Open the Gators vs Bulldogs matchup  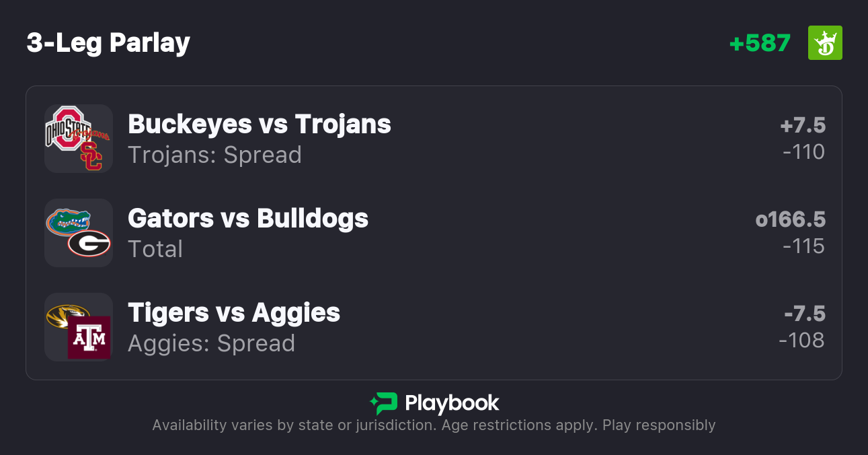click(x=248, y=219)
